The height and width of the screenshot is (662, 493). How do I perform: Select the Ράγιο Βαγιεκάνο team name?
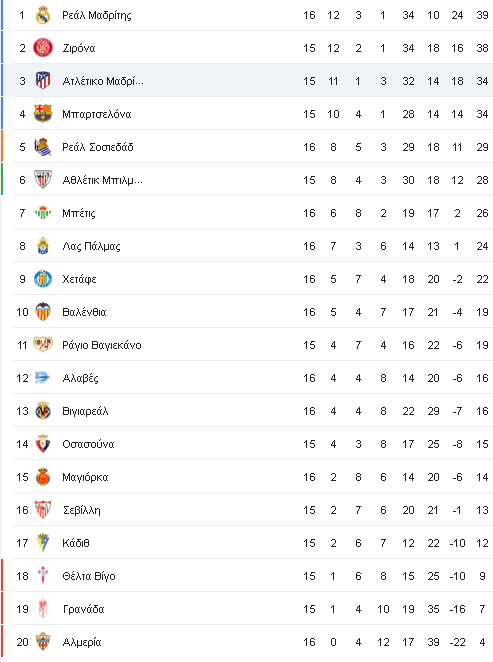(102, 345)
